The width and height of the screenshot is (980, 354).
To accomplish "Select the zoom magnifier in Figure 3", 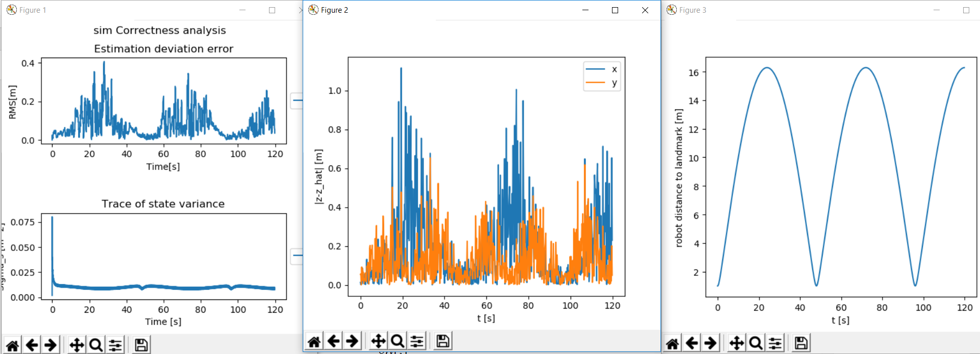I will pyautogui.click(x=756, y=343).
